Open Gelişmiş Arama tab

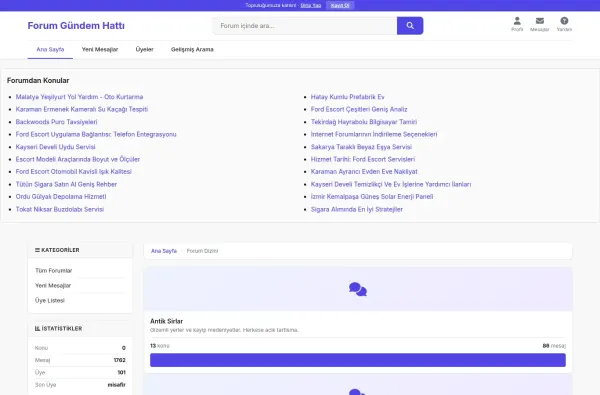[192, 49]
